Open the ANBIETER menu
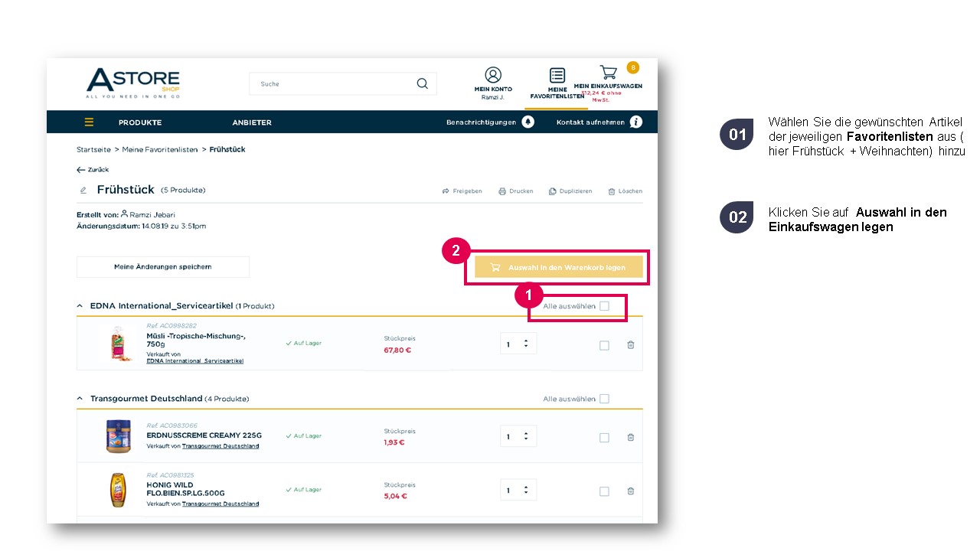 tap(252, 122)
